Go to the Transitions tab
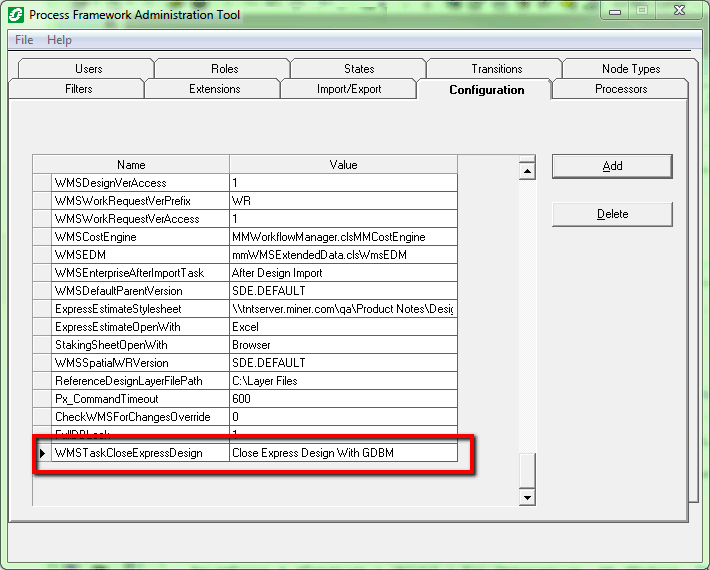 [x=496, y=69]
